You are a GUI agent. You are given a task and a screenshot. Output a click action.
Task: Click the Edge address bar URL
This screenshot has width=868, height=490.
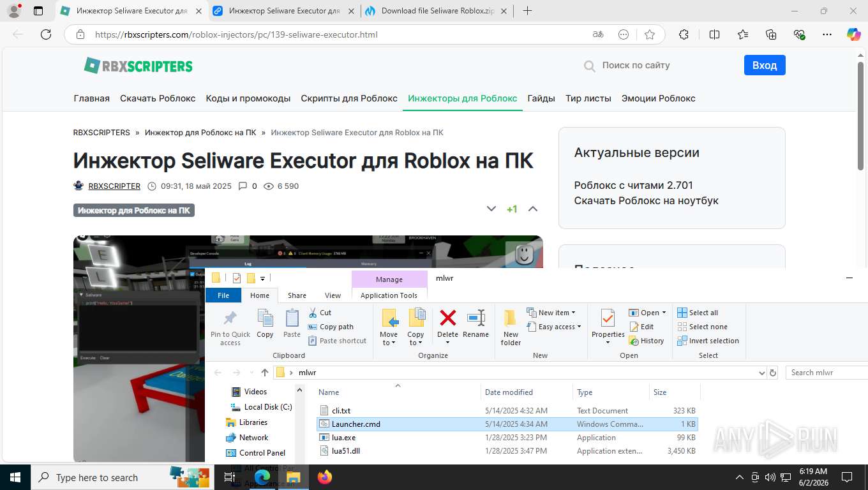click(x=236, y=34)
